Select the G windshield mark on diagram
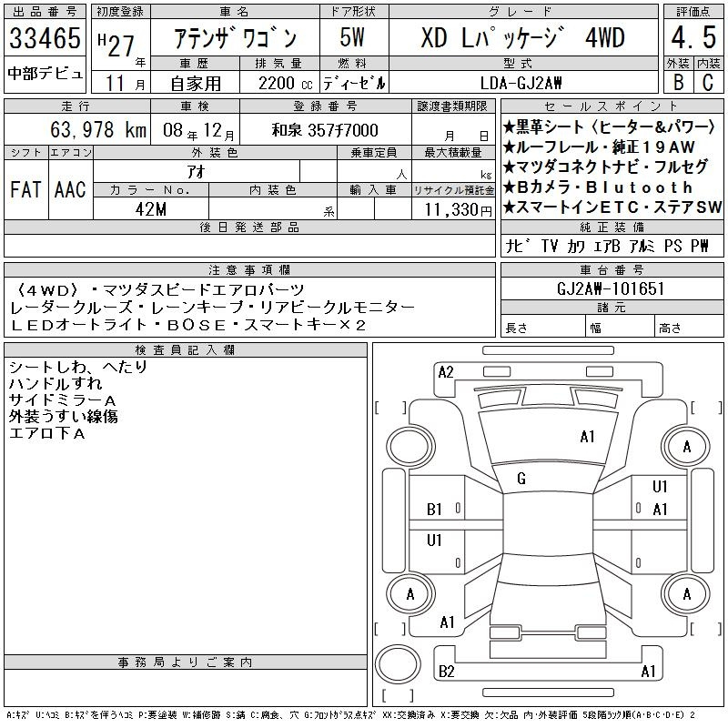Image resolution: width=728 pixels, height=728 pixels. [521, 479]
